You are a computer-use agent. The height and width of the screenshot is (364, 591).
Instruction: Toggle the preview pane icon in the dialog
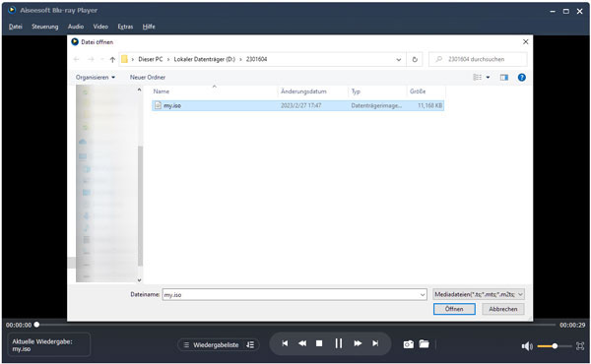tap(504, 77)
